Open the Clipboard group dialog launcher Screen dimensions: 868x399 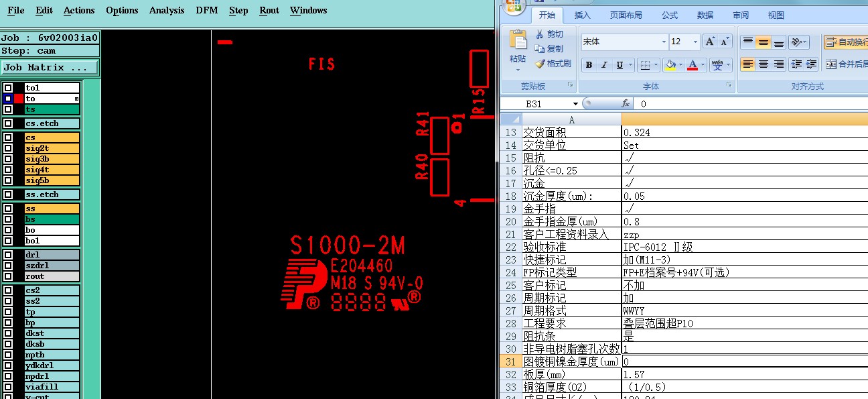click(x=571, y=85)
